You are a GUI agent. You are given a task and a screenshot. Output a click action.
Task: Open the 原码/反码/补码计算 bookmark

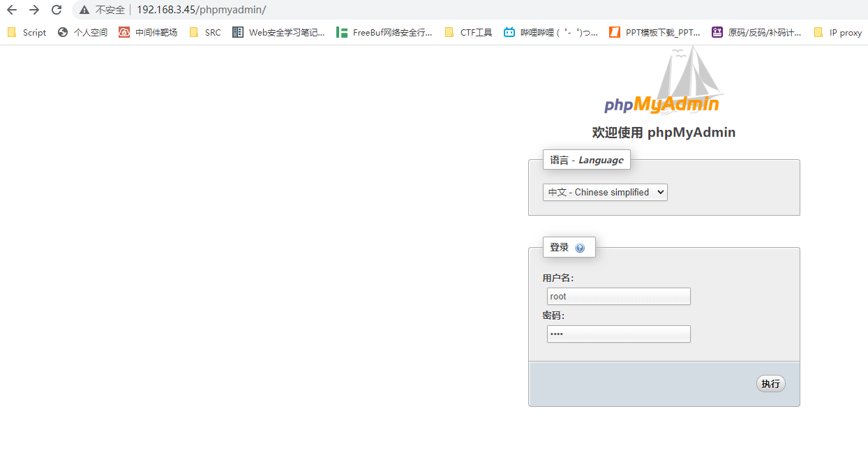coord(757,32)
